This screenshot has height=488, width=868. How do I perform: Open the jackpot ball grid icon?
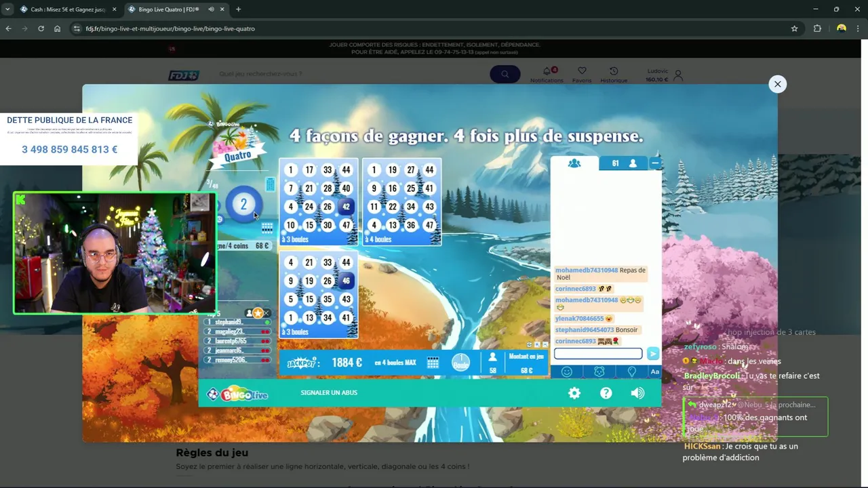tap(433, 363)
